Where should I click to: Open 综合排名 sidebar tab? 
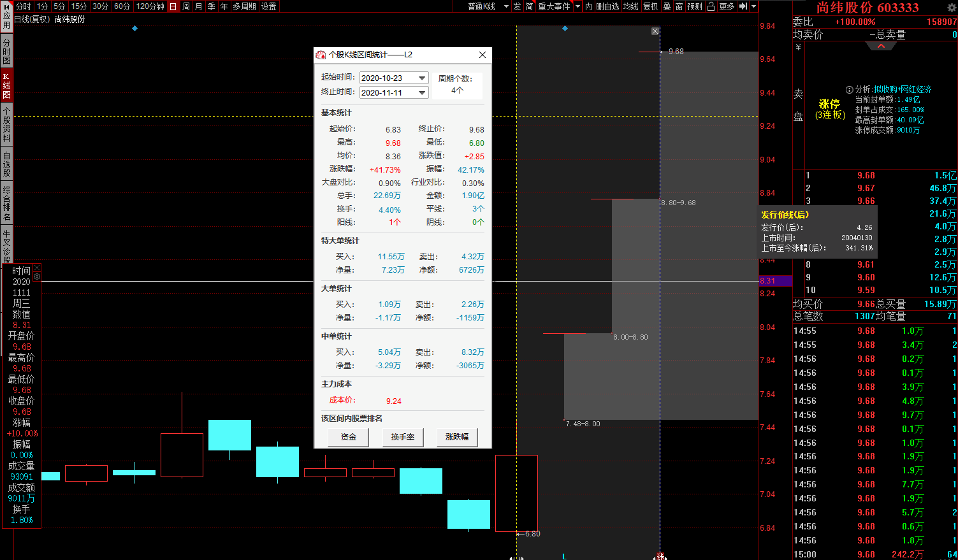pos(6,203)
